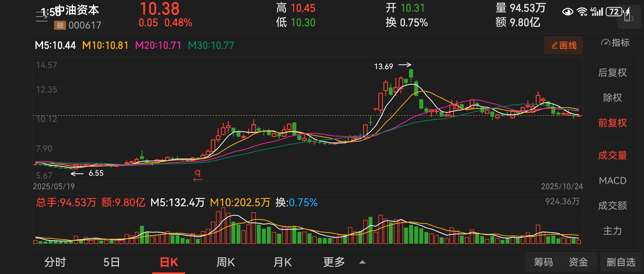The width and height of the screenshot is (644, 274).
Task: Tap the latest candlestick at right edge
Action: click(x=578, y=116)
